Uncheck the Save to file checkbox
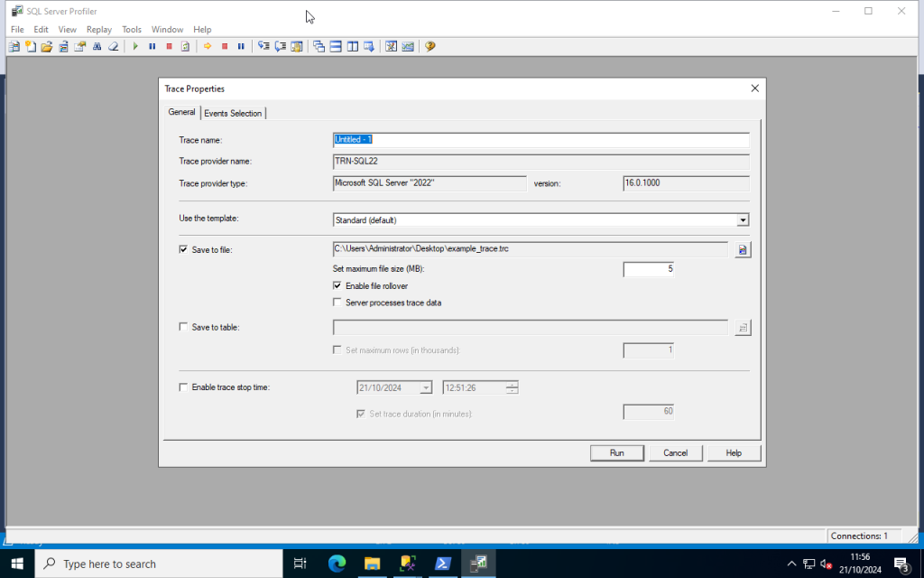 pyautogui.click(x=183, y=249)
